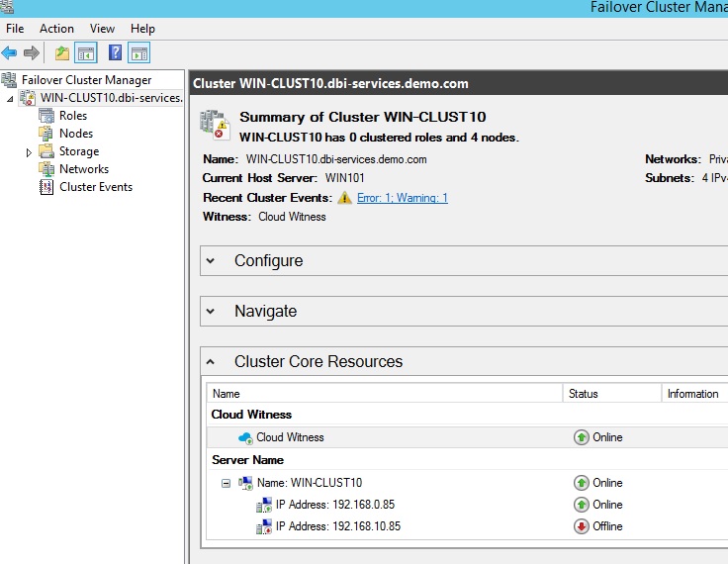The image size is (728, 564).
Task: Click the Roles node icon
Action: coord(46,116)
